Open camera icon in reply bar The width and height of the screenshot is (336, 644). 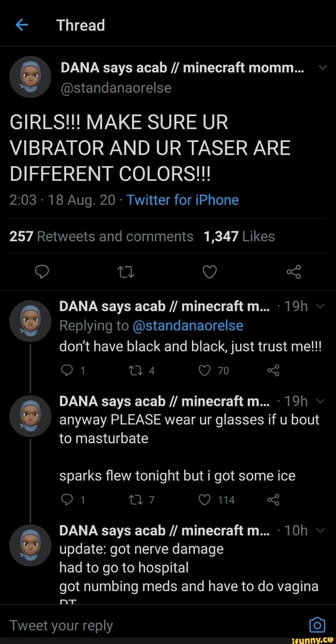tap(317, 625)
